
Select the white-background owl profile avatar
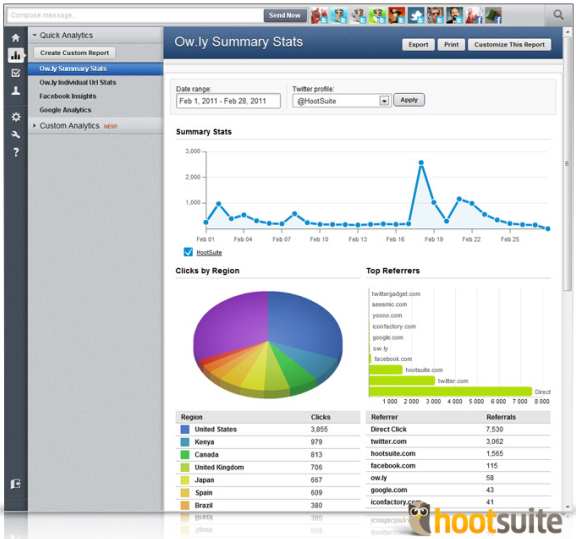pyautogui.click(x=358, y=16)
